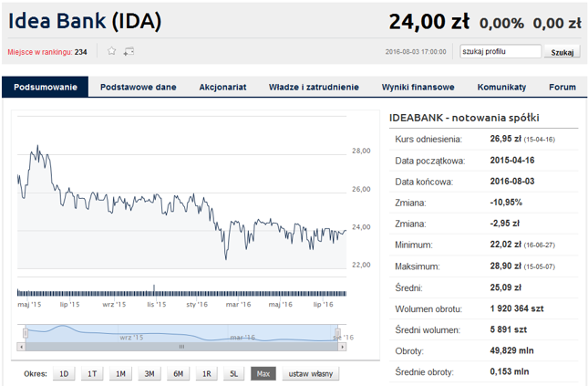Screen dimensions: 588x386
Task: Open Wyniki finansowe tab
Action: 418,87
